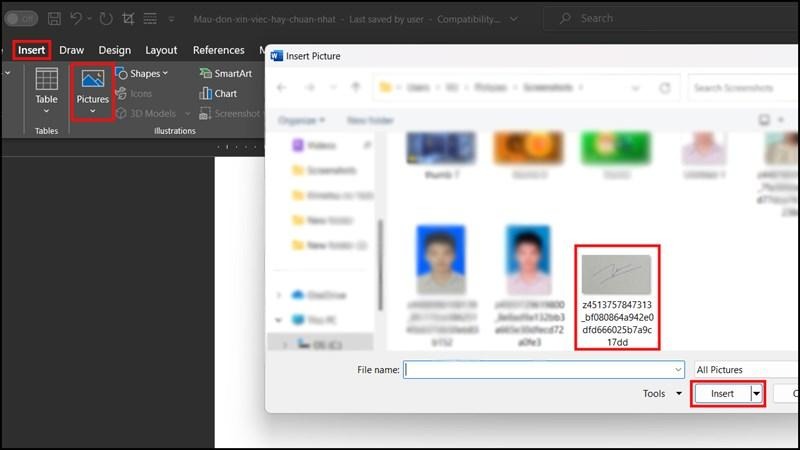The height and width of the screenshot is (450, 800).
Task: Click the File name input field
Action: tap(544, 369)
